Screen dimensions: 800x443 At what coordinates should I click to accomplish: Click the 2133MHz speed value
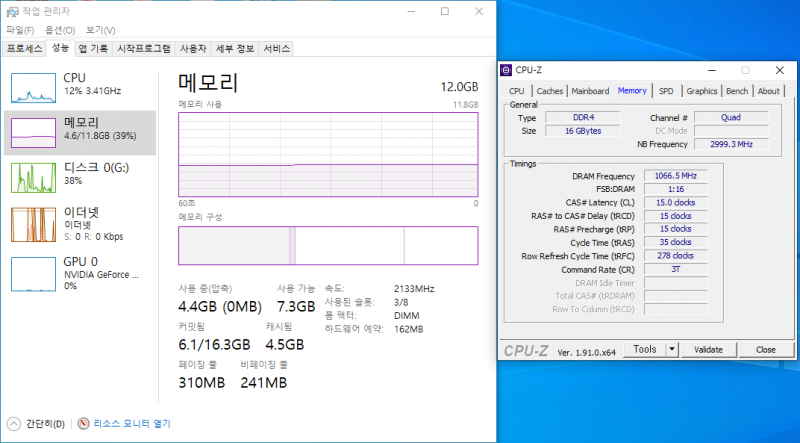click(414, 289)
